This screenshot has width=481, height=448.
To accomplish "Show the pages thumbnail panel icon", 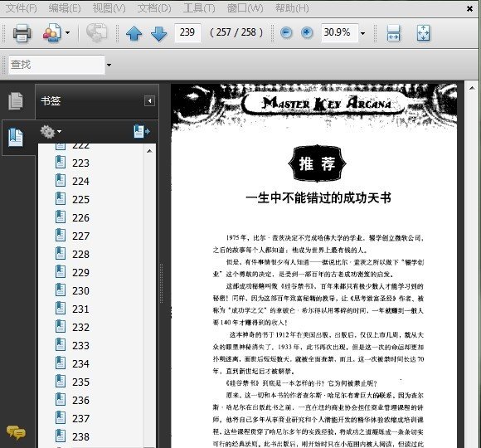I will (x=16, y=100).
